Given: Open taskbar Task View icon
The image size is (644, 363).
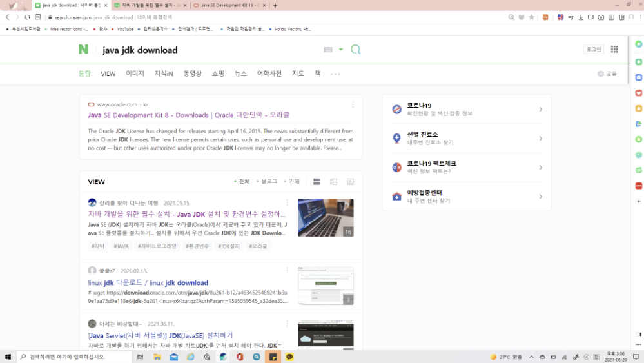Looking at the screenshot, I should click(x=140, y=357).
